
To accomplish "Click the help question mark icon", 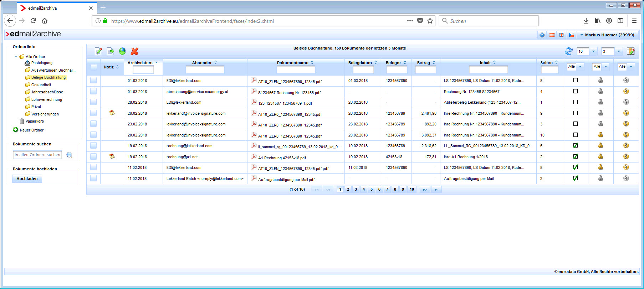I will point(542,35).
